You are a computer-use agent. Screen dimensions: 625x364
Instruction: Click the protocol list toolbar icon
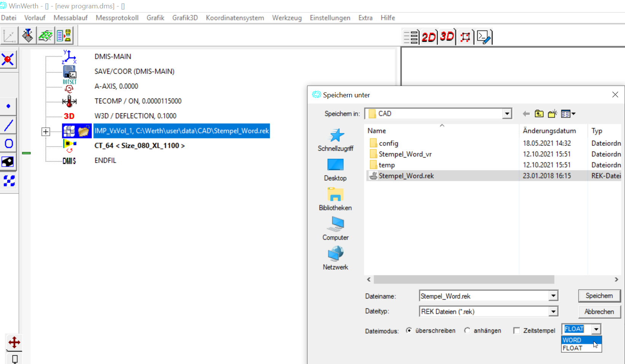(x=64, y=36)
